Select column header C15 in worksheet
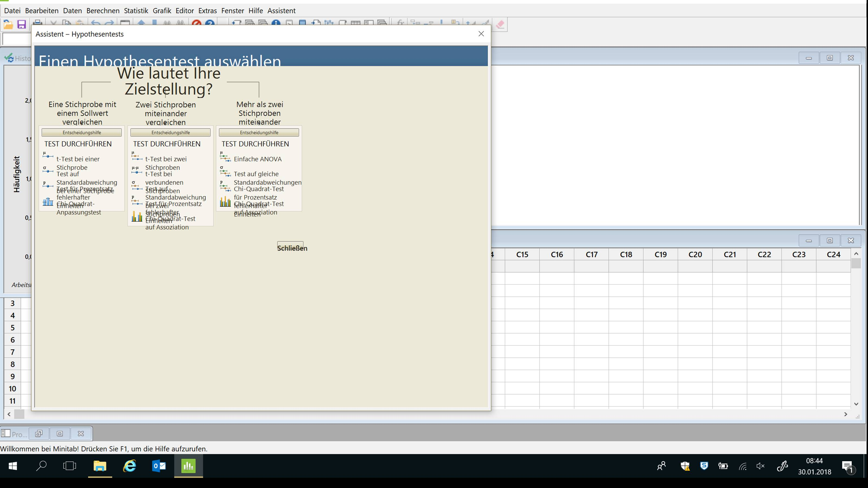Image resolution: width=868 pixels, height=488 pixels. (x=522, y=254)
